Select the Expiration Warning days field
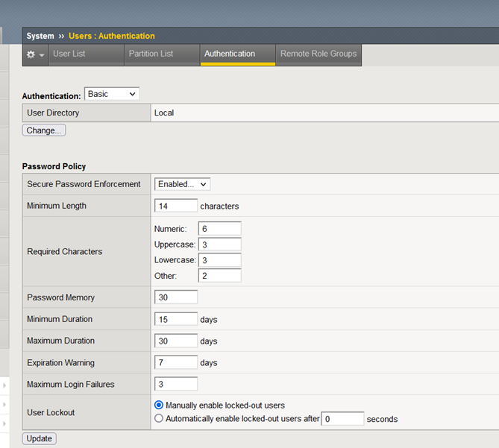Viewport: 499px width, 448px height. coord(176,362)
